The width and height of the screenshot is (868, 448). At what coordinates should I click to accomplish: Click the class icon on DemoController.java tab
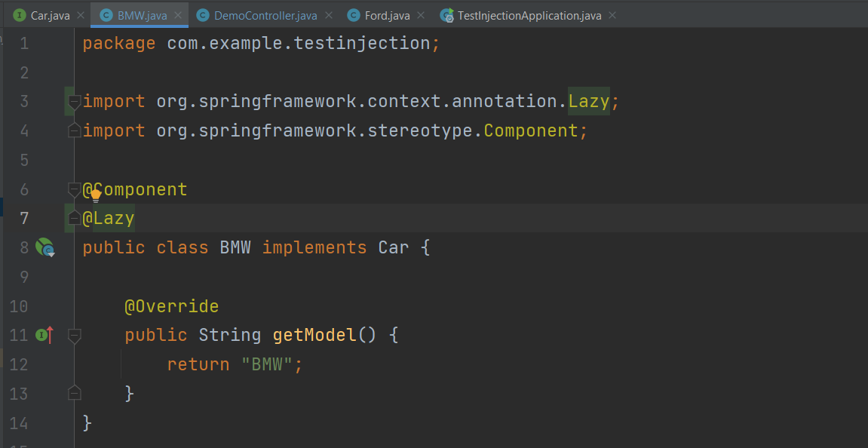pyautogui.click(x=203, y=16)
